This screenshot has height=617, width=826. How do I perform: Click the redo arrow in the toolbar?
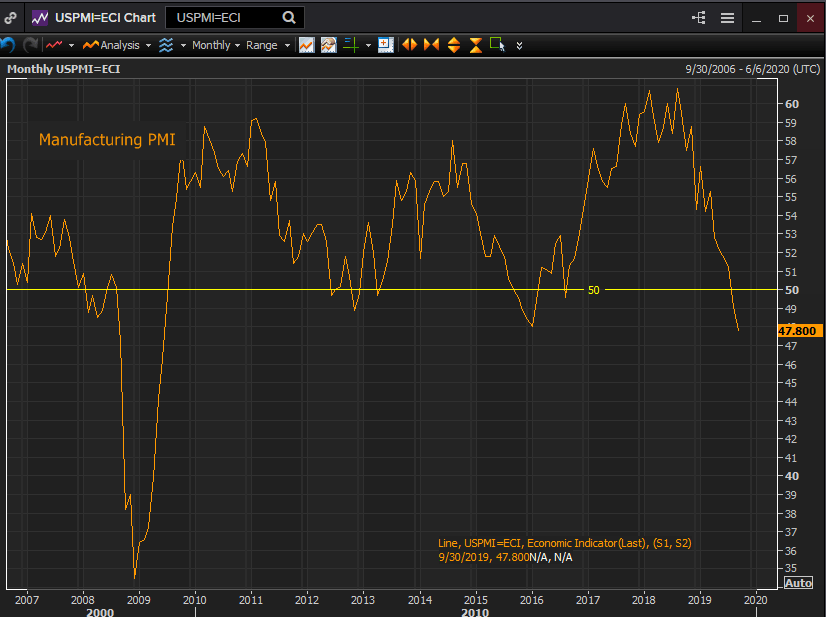[30, 45]
